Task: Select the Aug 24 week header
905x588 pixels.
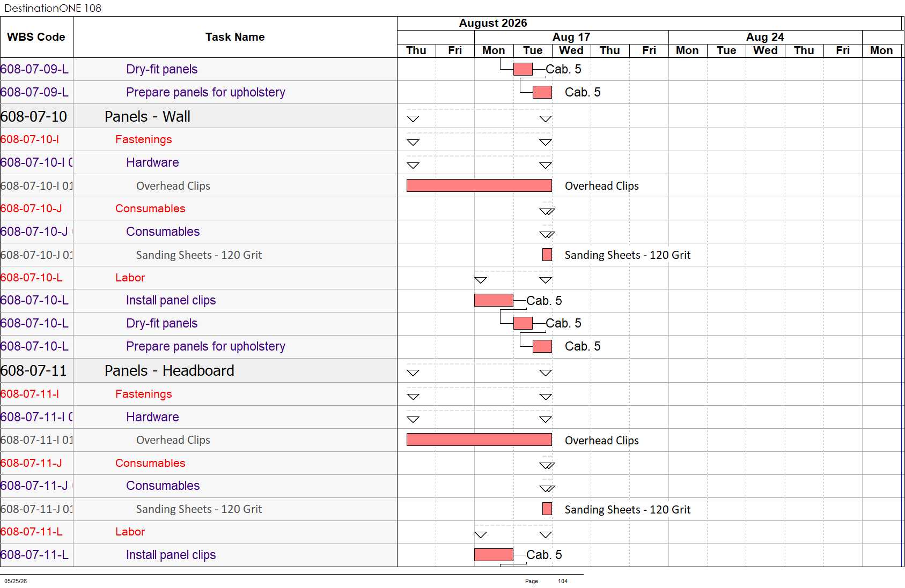Action: (765, 37)
